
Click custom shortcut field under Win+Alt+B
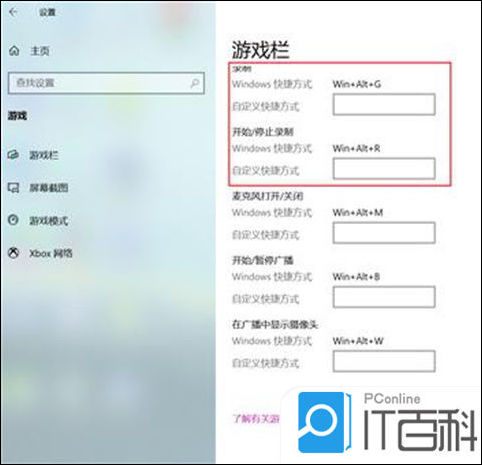click(x=384, y=297)
